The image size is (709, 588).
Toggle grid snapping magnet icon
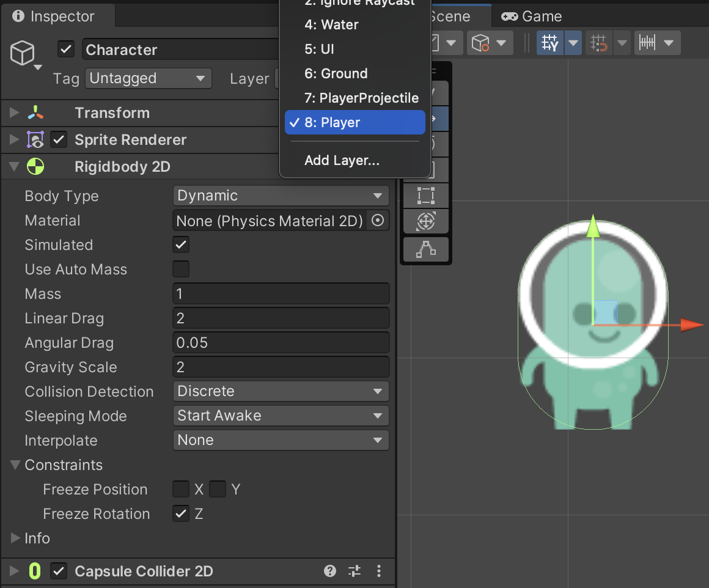click(x=599, y=43)
